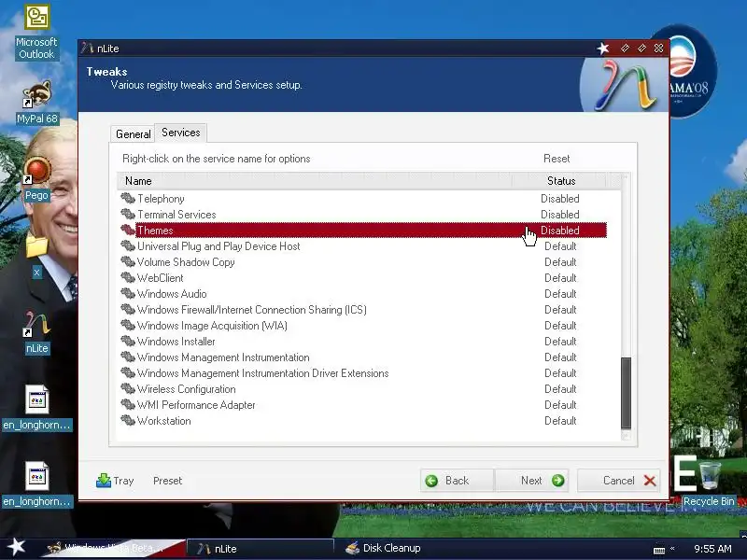Sort by the Status column header
This screenshot has height=560, width=747.
(x=560, y=181)
